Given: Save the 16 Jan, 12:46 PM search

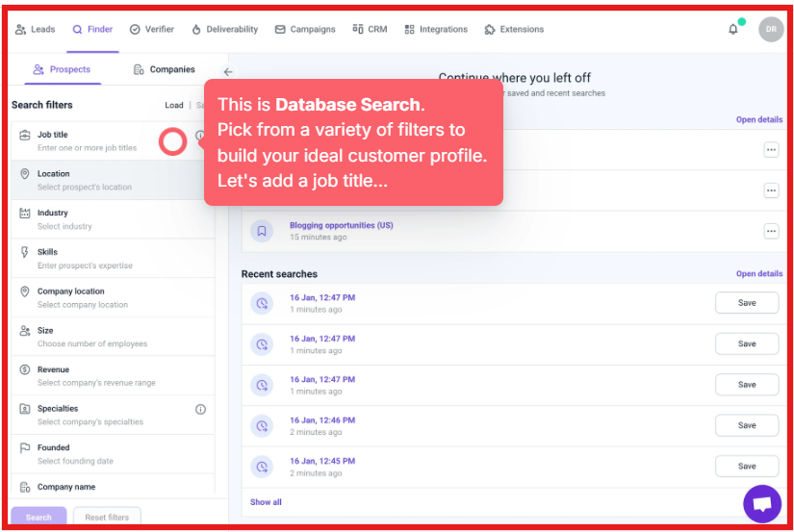Looking at the screenshot, I should (747, 425).
